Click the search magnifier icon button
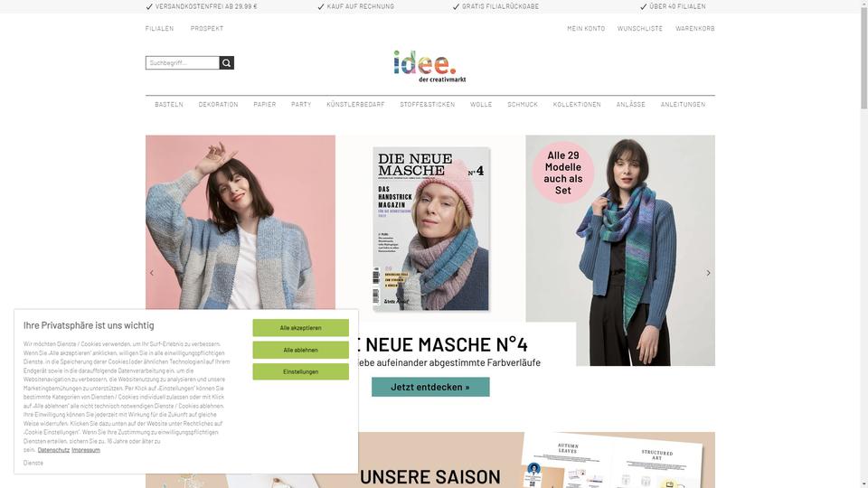868x488 pixels. click(226, 63)
